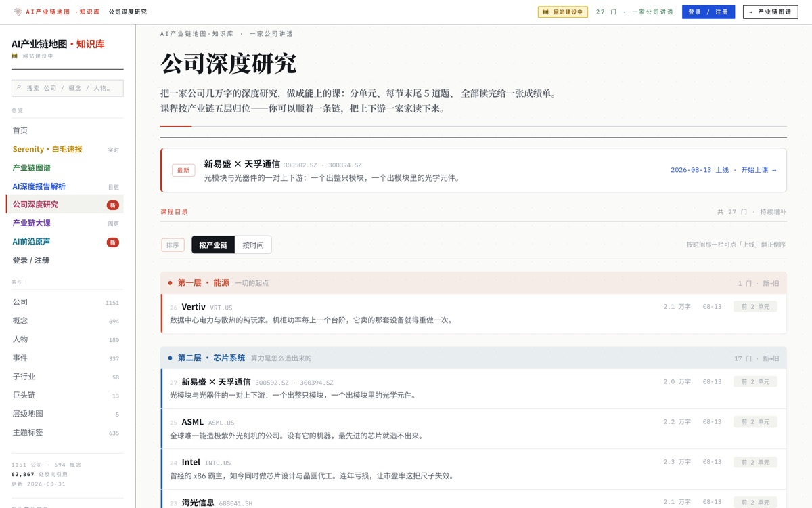This screenshot has width=812, height=508.
Task: Open the 事件 index entry
Action: tap(65, 358)
